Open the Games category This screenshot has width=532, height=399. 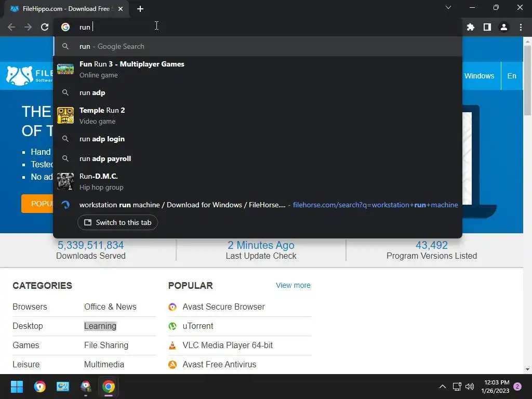(x=26, y=345)
